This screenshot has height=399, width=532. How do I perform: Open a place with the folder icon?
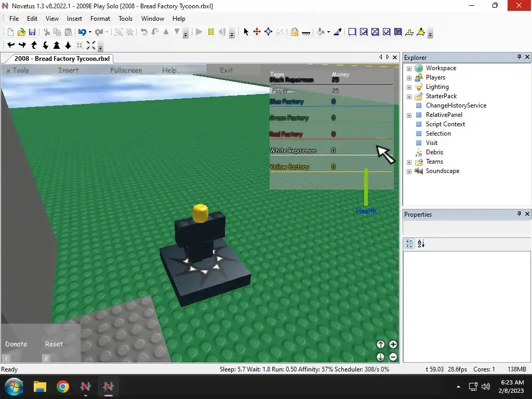pos(21,32)
